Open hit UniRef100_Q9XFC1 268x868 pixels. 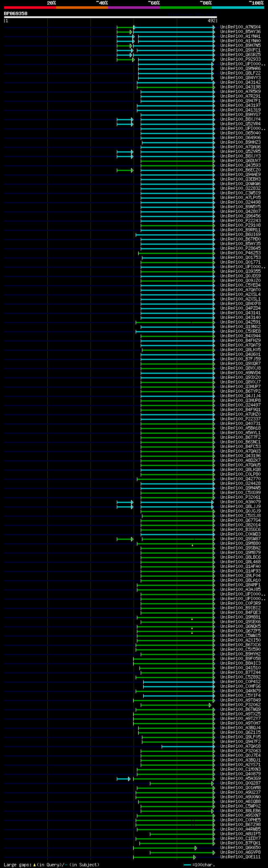(x=240, y=50)
